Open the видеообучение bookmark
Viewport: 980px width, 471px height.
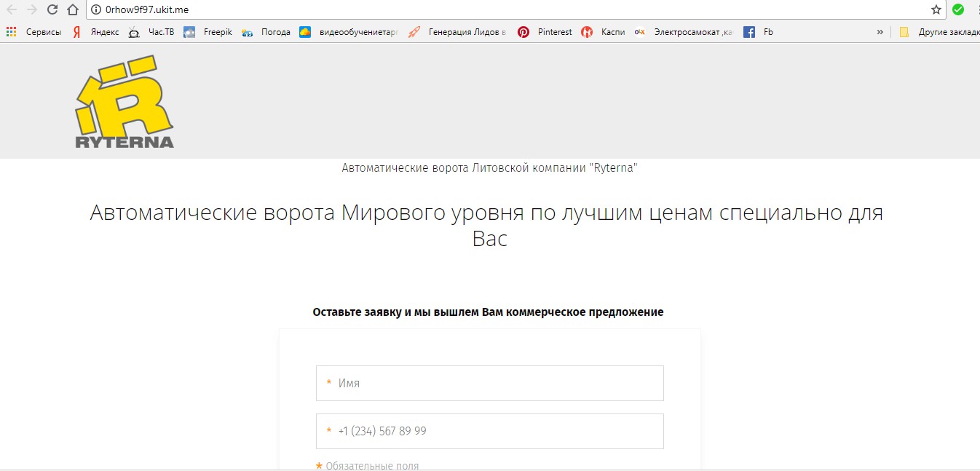click(349, 32)
